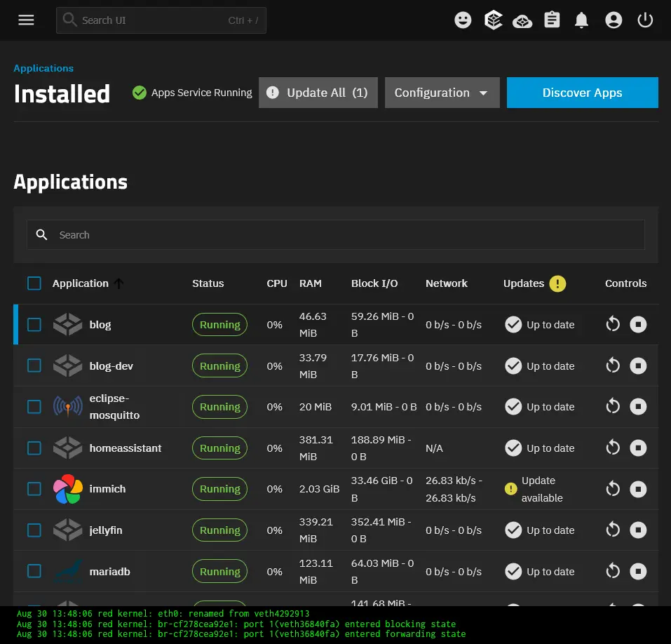
Task: Click the RAM column header
Action: 310,283
